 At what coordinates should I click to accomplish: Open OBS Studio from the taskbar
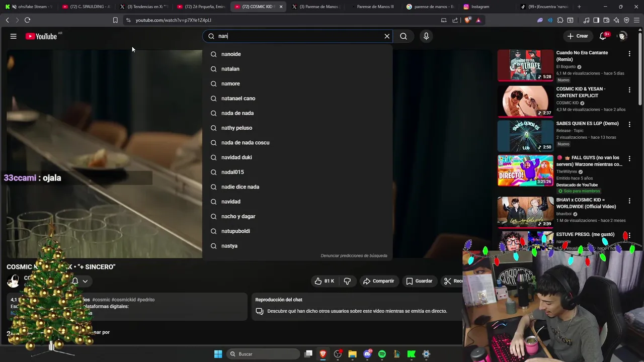pos(338,354)
